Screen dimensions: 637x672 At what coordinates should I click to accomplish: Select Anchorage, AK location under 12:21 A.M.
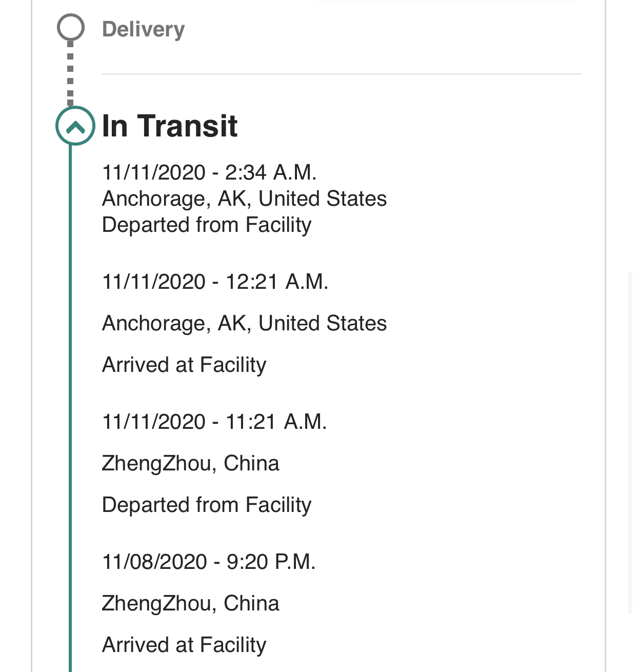point(244,323)
